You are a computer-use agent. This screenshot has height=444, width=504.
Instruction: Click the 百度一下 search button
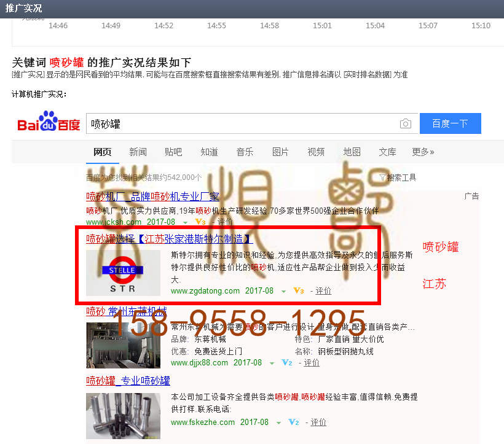(x=450, y=123)
